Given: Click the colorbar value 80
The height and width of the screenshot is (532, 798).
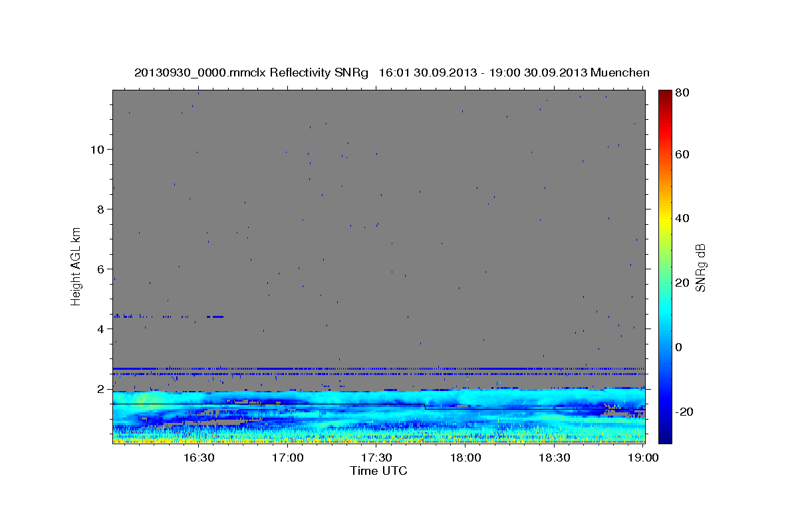Looking at the screenshot, I should [682, 92].
